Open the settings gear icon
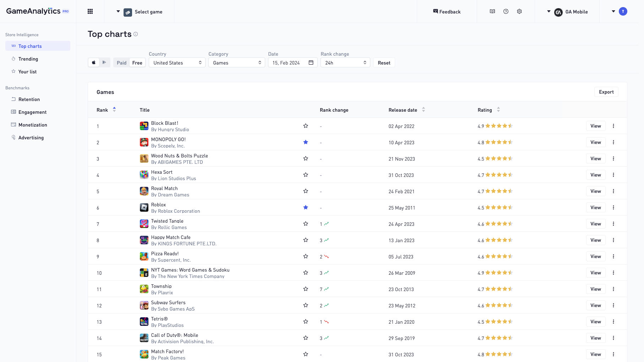The image size is (644, 362). 519,11
